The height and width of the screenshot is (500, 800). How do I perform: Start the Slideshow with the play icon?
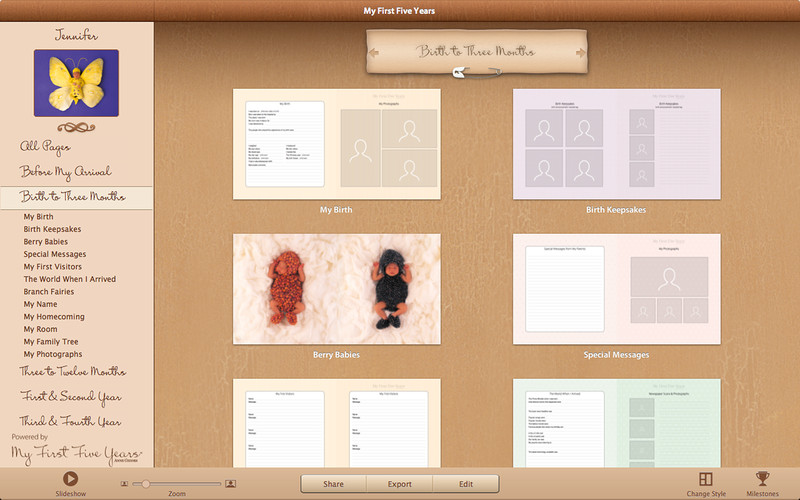pyautogui.click(x=71, y=480)
